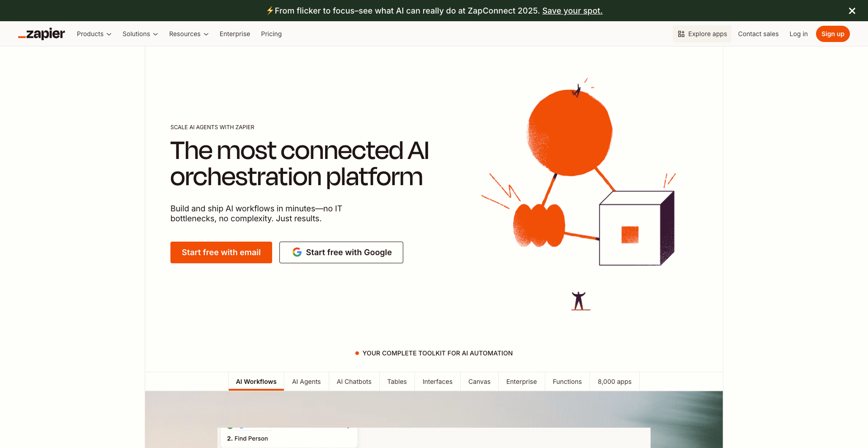Expand the Resources dropdown menu
868x448 pixels.
click(x=189, y=34)
